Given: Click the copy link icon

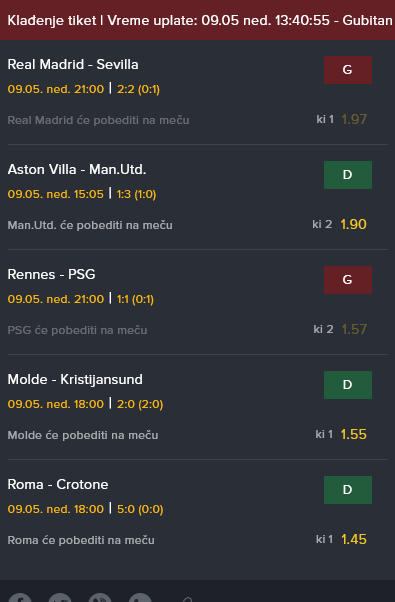Looking at the screenshot, I should (x=186, y=599).
